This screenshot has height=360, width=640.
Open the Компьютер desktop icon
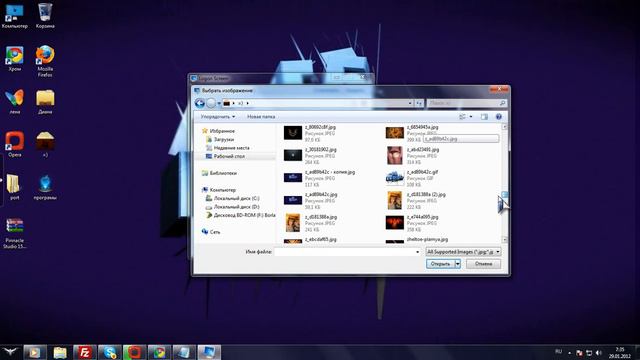pyautogui.click(x=14, y=16)
